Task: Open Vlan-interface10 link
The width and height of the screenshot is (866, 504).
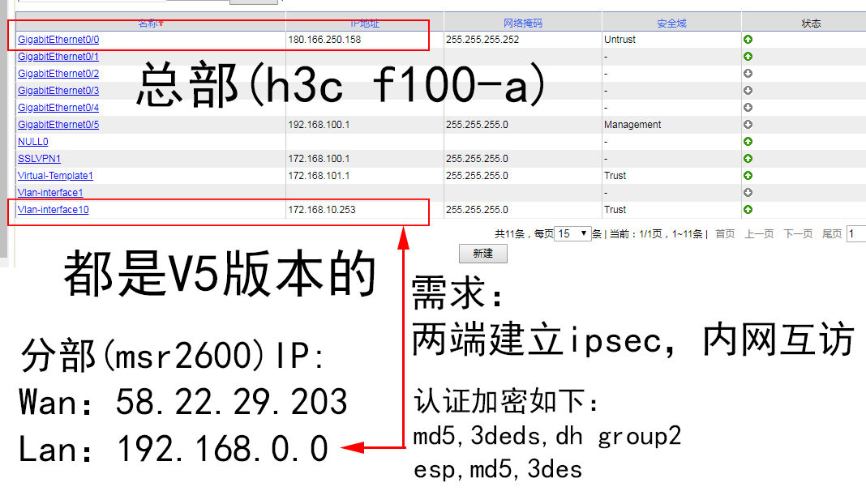Action: tap(53, 210)
